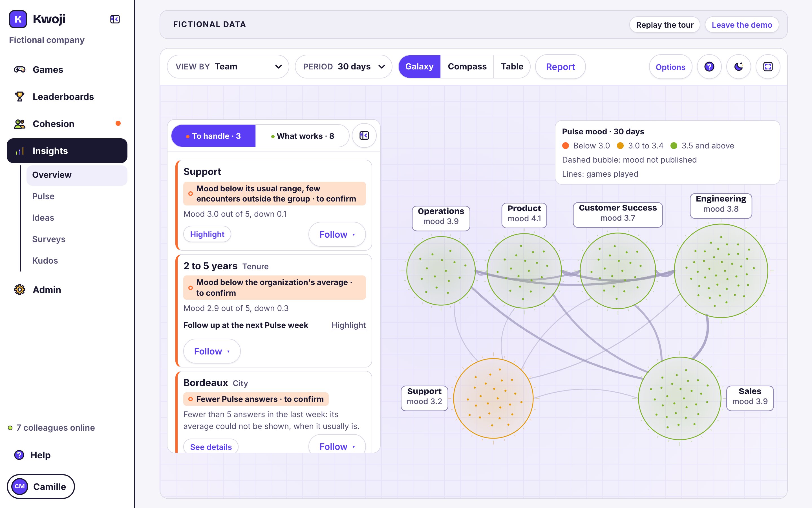Click Highlight link on 2 to 5 years card
Viewport: 812px width, 508px height.
click(x=348, y=325)
